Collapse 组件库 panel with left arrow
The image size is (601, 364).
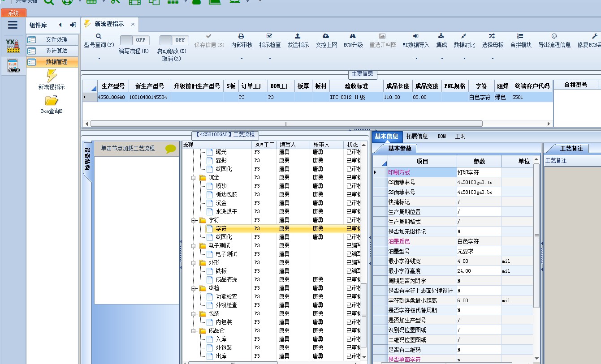tap(60, 25)
